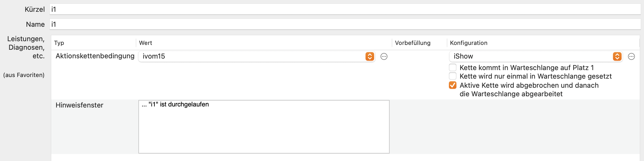Click the ellipsis icon next to iShow
Viewport: 644px width, 161px height.
pos(631,56)
